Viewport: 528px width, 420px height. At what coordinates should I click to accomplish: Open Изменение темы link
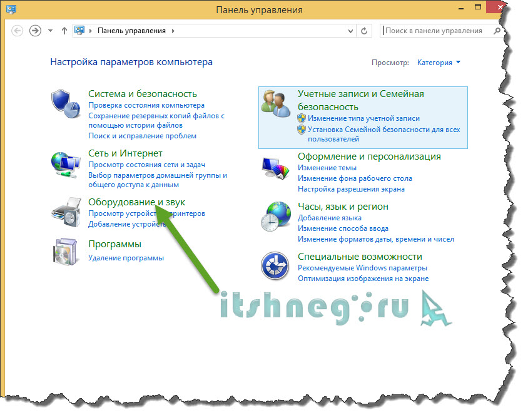327,168
